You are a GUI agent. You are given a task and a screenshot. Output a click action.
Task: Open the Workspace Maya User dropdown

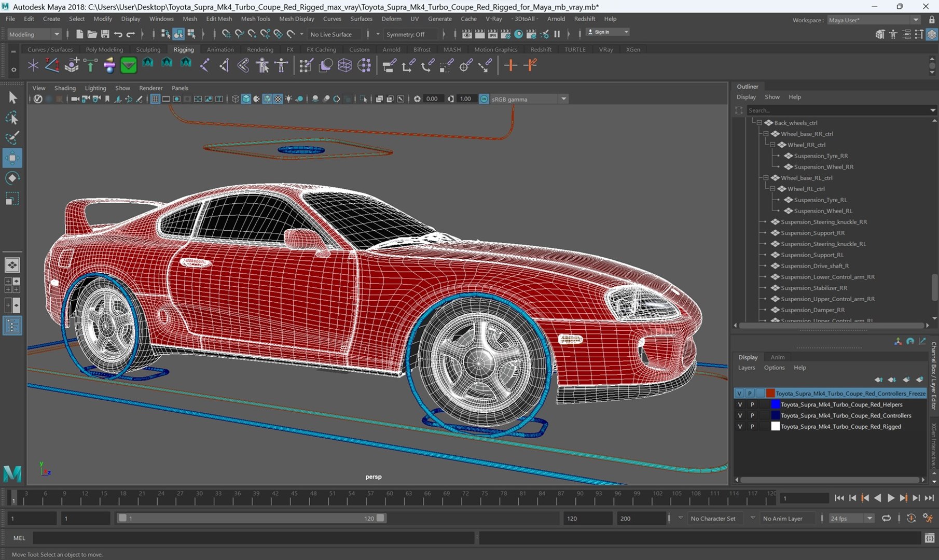pyautogui.click(x=874, y=20)
